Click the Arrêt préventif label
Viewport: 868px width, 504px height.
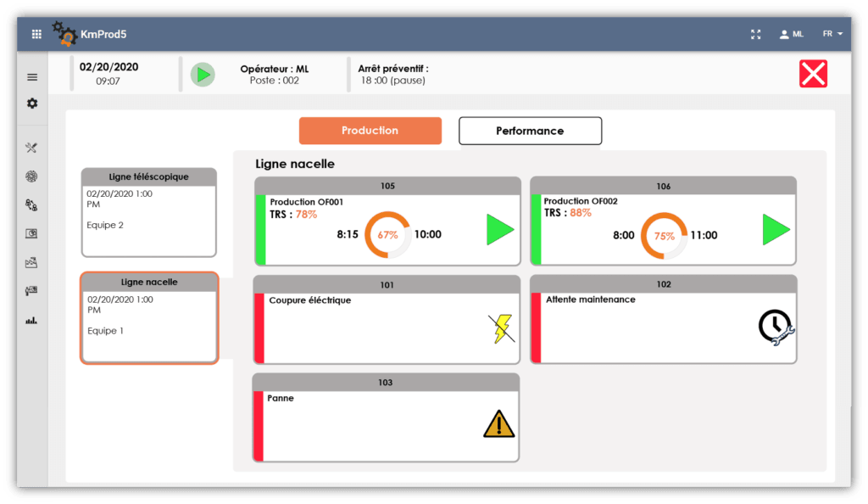click(393, 69)
